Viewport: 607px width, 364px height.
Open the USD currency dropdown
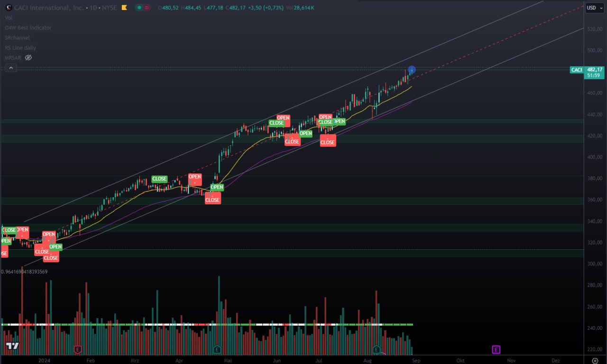(591, 8)
